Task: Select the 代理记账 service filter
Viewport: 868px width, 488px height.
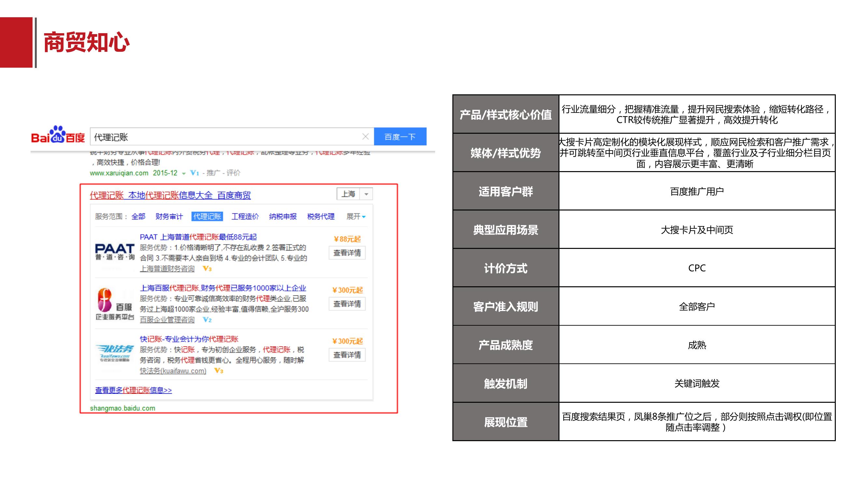Action: pos(207,217)
